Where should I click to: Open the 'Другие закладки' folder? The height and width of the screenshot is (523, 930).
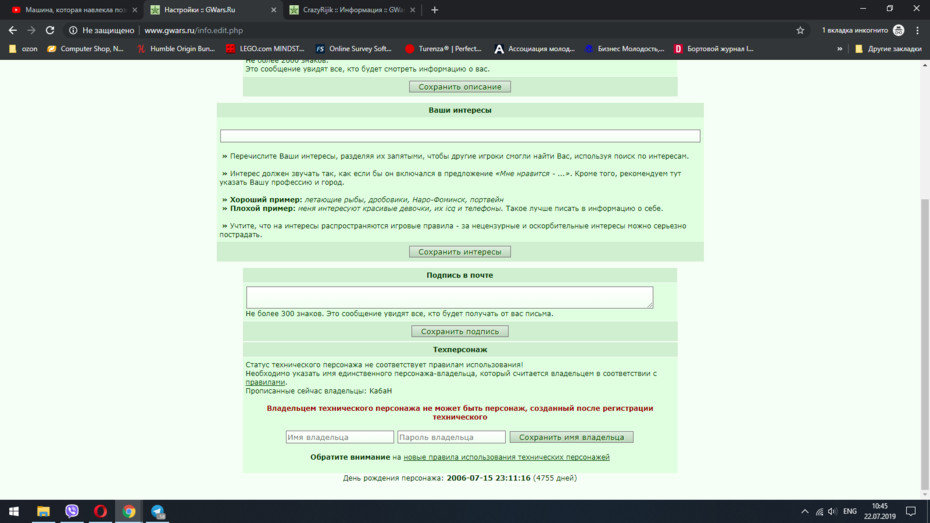888,49
